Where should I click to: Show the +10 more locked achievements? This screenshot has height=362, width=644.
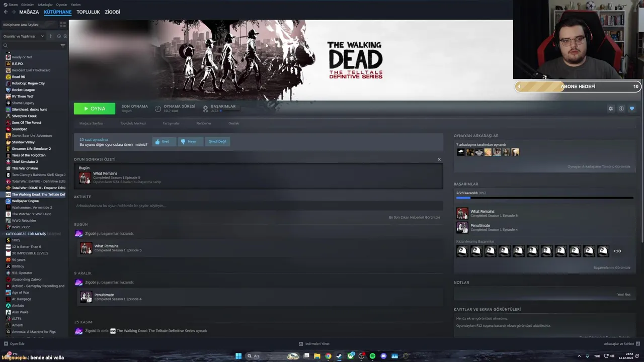coord(617,251)
